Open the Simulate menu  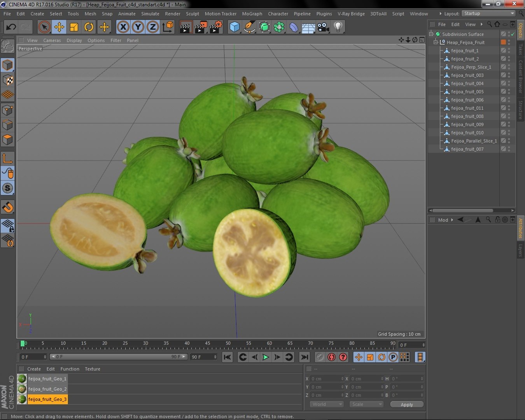click(150, 14)
